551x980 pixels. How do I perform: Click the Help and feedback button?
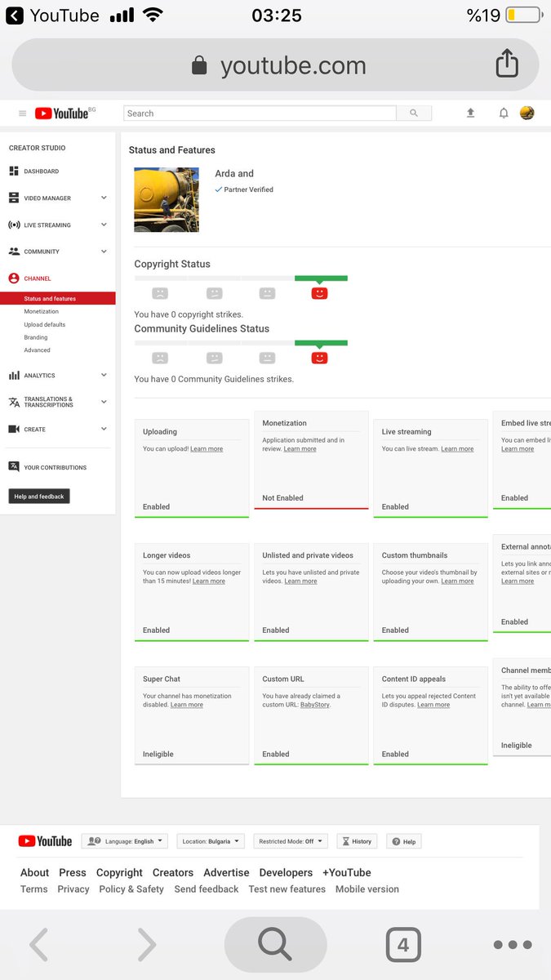coord(39,497)
